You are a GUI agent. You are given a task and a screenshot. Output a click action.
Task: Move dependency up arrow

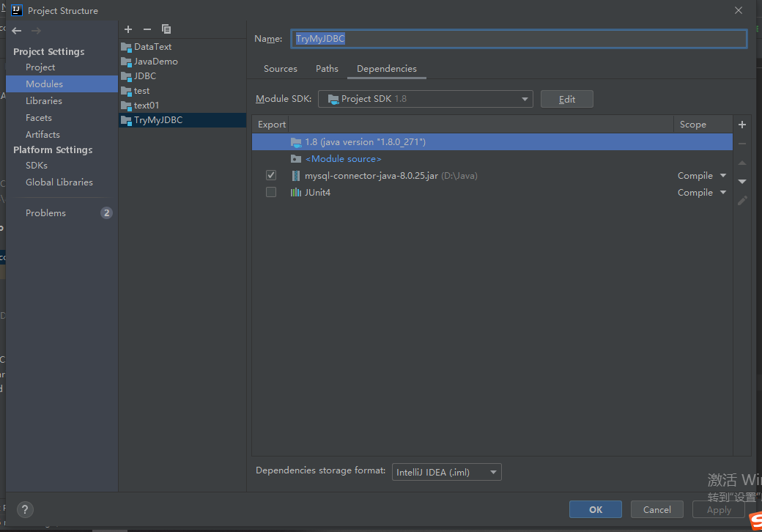point(742,163)
